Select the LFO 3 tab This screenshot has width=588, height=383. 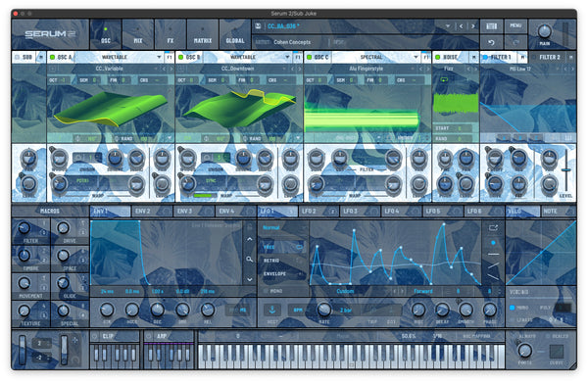point(360,212)
